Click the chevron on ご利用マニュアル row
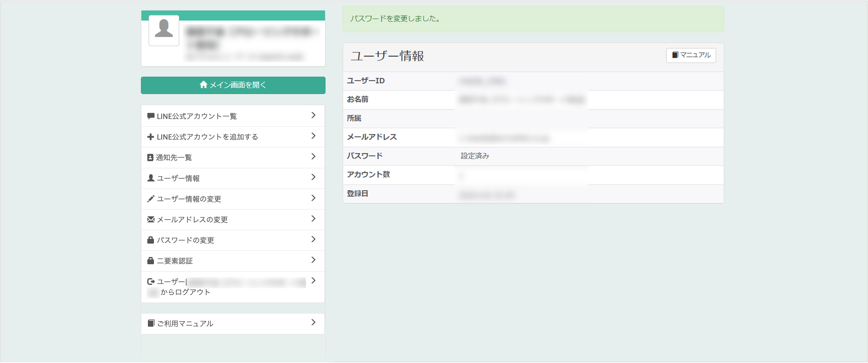The height and width of the screenshot is (363, 868). point(313,323)
